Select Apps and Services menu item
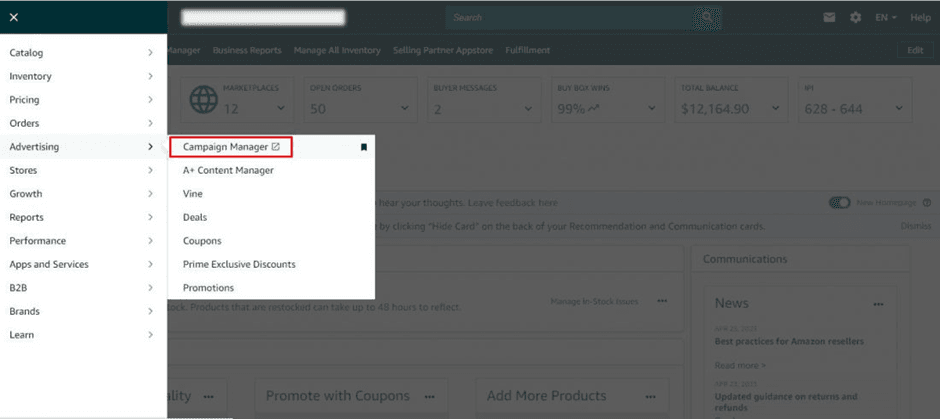Viewport: 940px width, 419px height. click(x=83, y=264)
